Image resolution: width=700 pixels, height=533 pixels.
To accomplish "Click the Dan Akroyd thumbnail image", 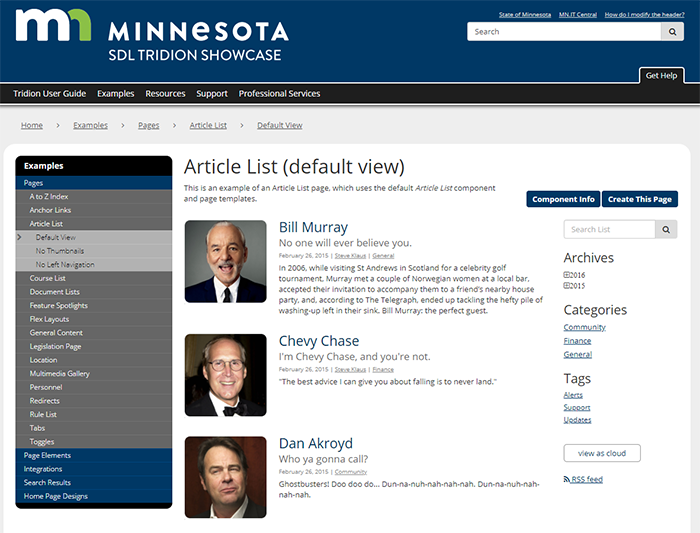I will (x=225, y=477).
